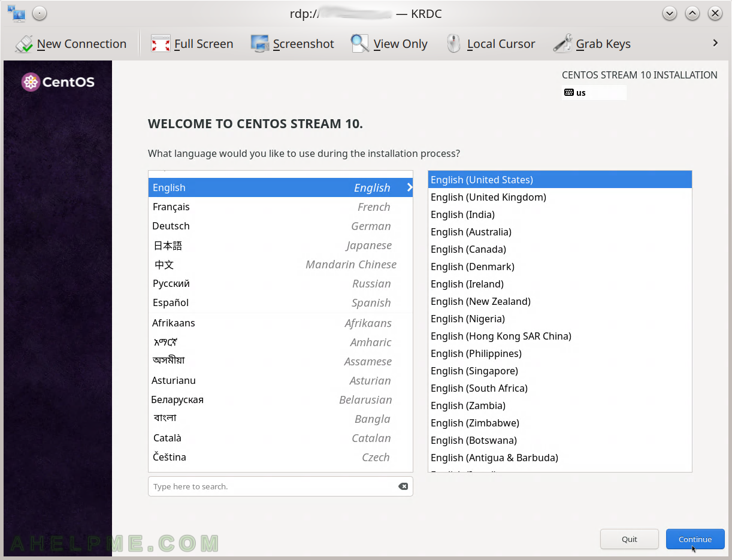
Task: Select the Mandarin Chinese language row
Action: pyautogui.click(x=280, y=264)
